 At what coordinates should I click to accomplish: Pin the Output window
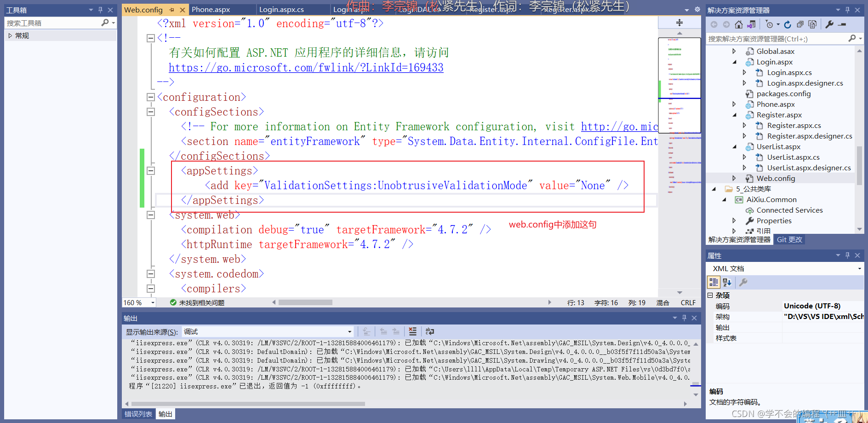684,318
